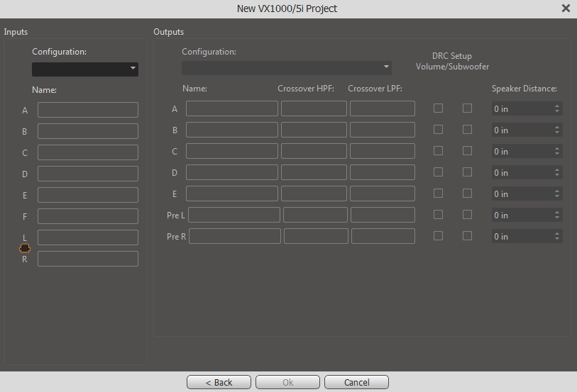Click Output E speaker distance stepper arrows
Image resolution: width=577 pixels, height=392 pixels.
557,194
